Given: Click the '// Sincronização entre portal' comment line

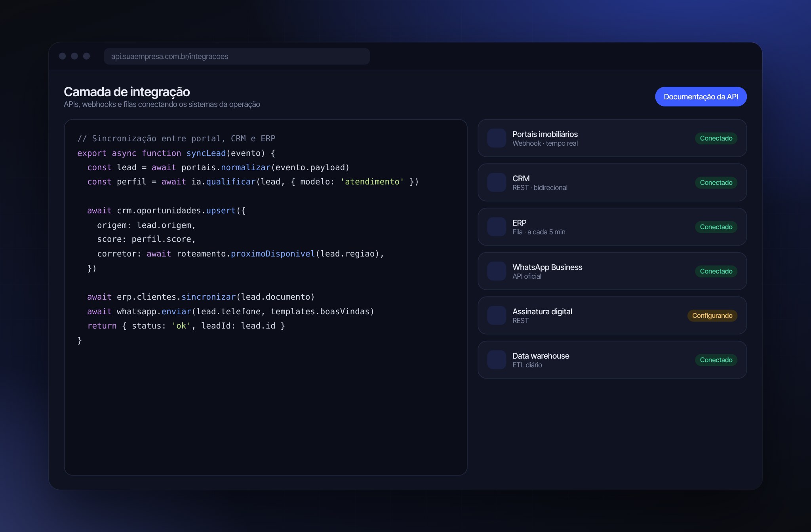Looking at the screenshot, I should click(x=176, y=139).
